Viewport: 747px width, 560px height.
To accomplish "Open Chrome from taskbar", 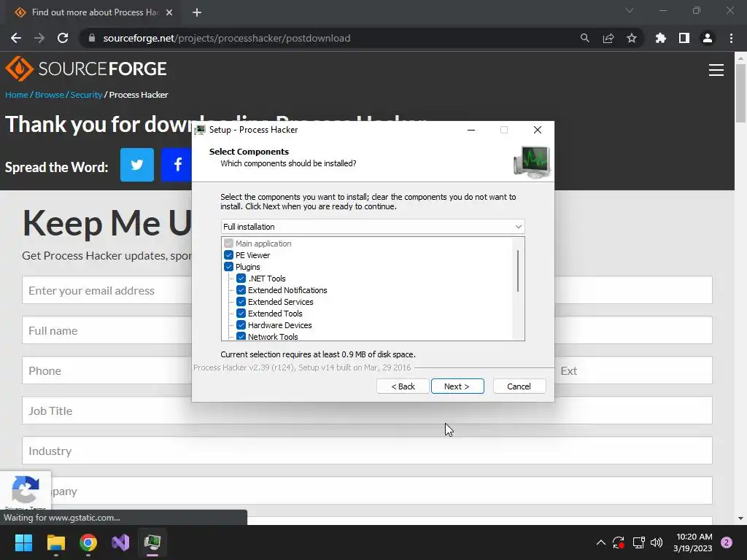I will pyautogui.click(x=88, y=542).
